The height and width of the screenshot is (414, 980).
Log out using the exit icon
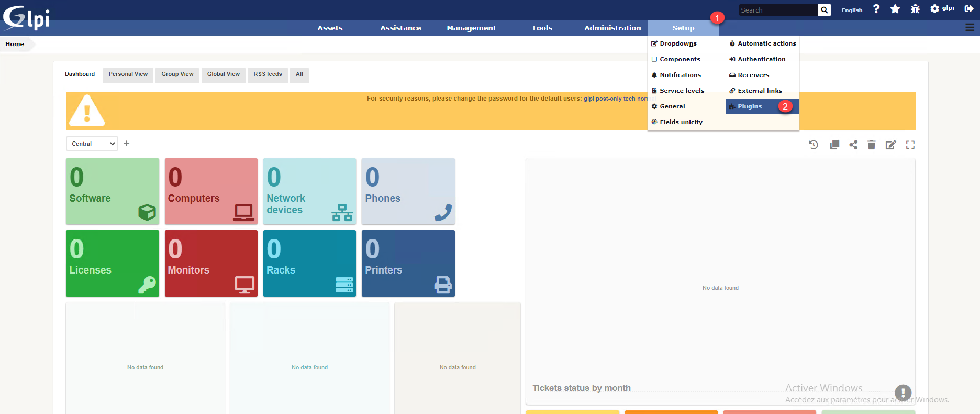coord(968,9)
